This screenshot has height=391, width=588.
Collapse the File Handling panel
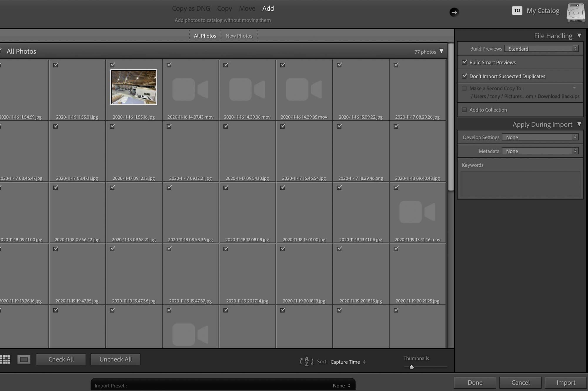point(579,36)
